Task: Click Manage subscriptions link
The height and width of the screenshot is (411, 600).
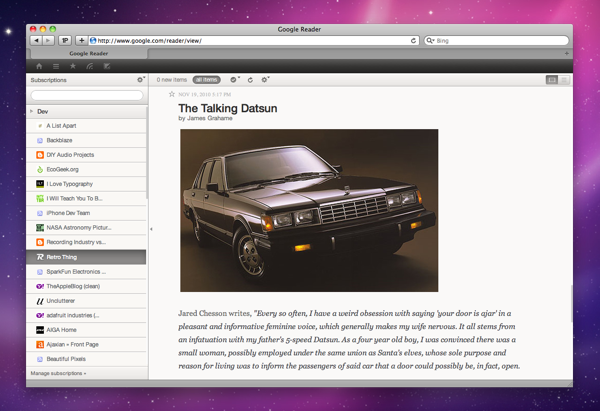Action: click(58, 373)
